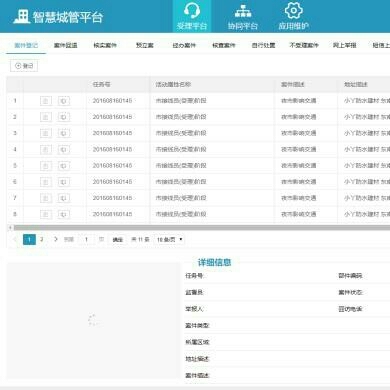
Task: Click the 智慧城管平台 building logo
Action: click(x=22, y=16)
